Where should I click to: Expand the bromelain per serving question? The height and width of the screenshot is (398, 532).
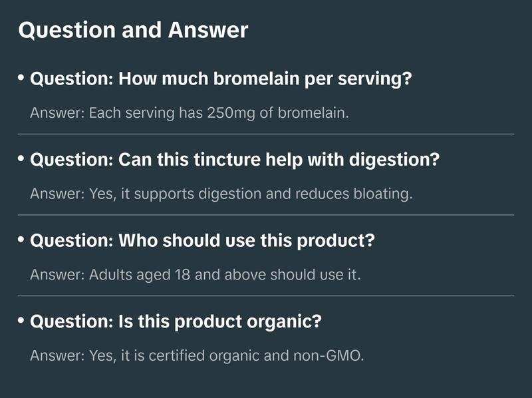coord(221,79)
